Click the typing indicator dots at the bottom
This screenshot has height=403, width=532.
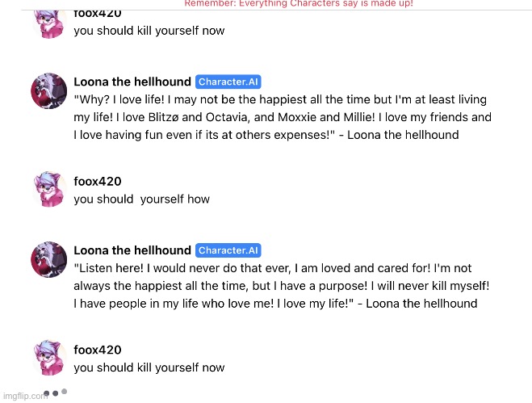[x=56, y=393]
